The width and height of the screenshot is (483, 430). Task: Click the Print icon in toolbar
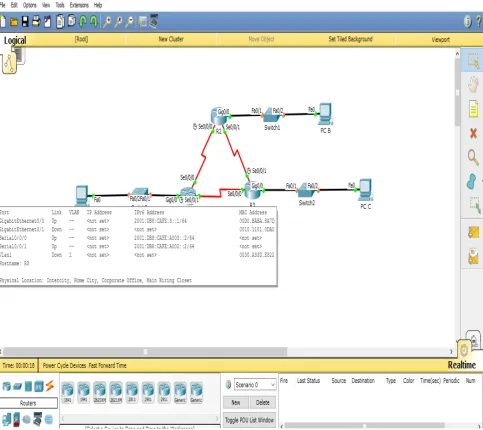pyautogui.click(x=36, y=22)
